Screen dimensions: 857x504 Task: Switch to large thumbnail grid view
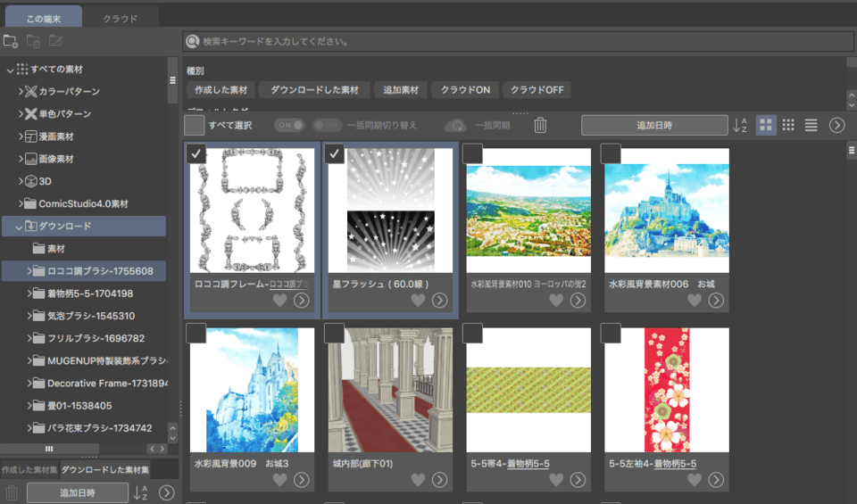[766, 125]
